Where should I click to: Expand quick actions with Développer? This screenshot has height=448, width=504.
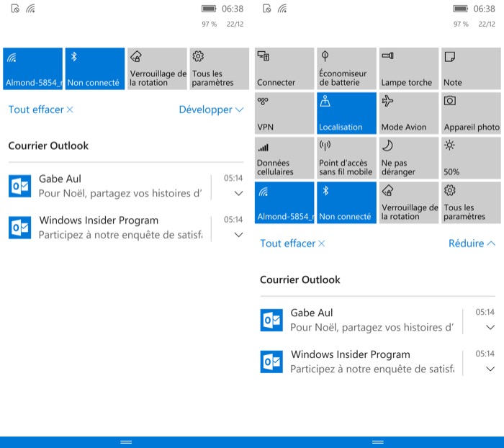click(211, 109)
